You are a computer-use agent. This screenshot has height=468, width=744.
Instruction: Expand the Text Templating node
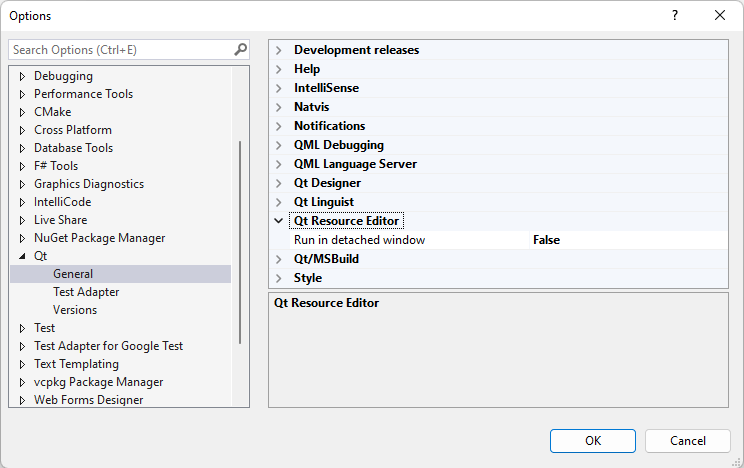pos(22,364)
